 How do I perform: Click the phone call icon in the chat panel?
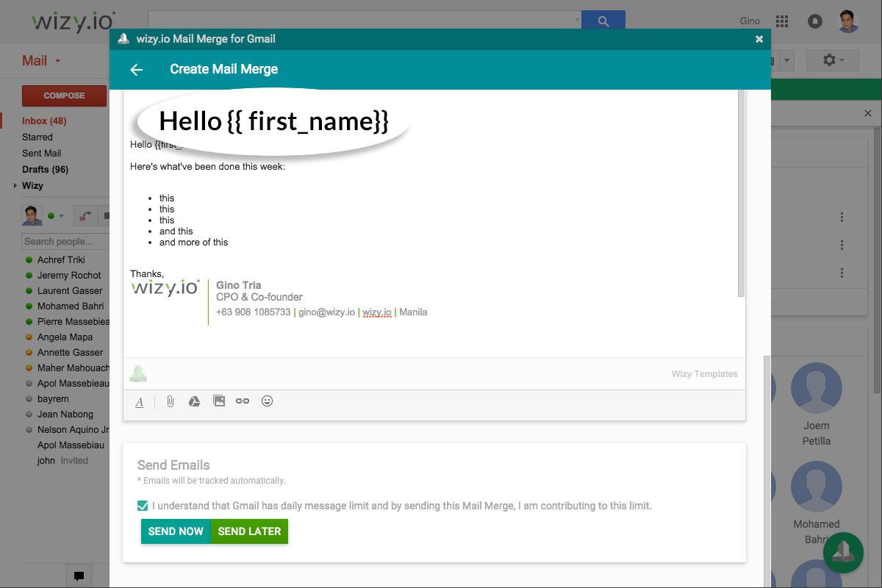(x=85, y=216)
